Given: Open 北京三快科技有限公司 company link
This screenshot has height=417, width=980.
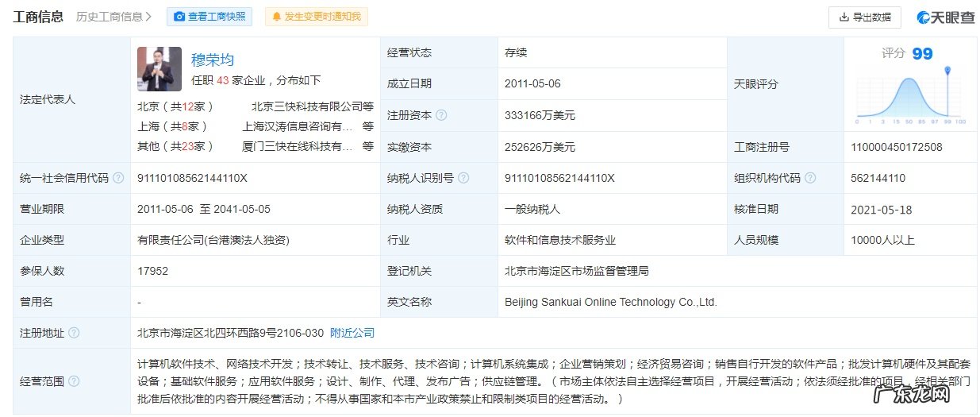Looking at the screenshot, I should tap(306, 106).
